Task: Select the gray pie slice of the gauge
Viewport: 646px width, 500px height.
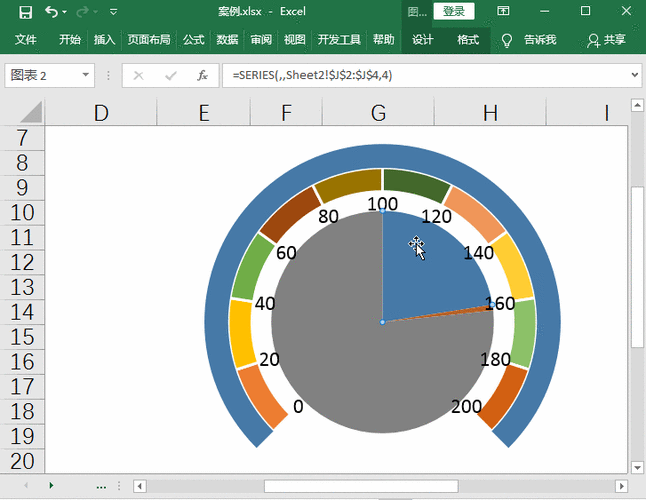Action: pos(350,354)
